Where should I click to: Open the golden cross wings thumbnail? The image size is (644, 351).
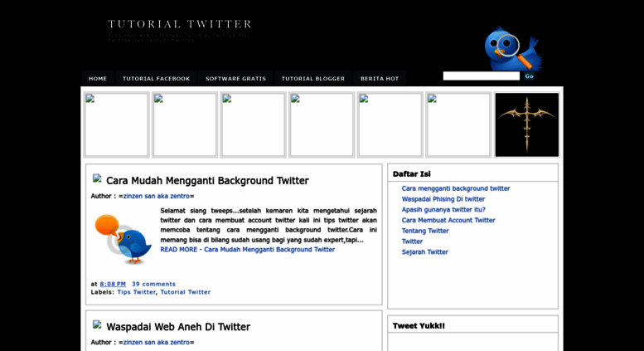pos(527,124)
